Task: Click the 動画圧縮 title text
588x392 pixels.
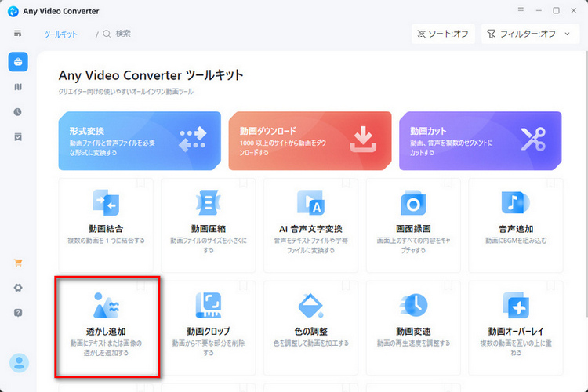Action: click(x=208, y=229)
